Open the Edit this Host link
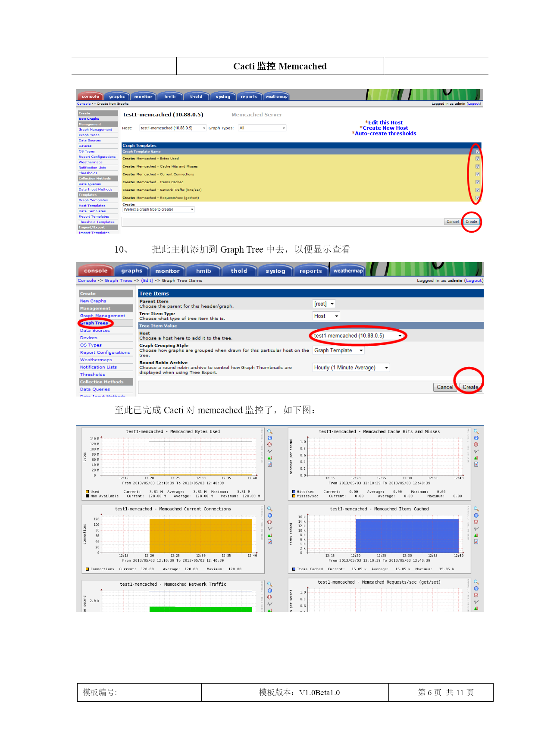The width and height of the screenshot is (535, 756). [x=385, y=122]
